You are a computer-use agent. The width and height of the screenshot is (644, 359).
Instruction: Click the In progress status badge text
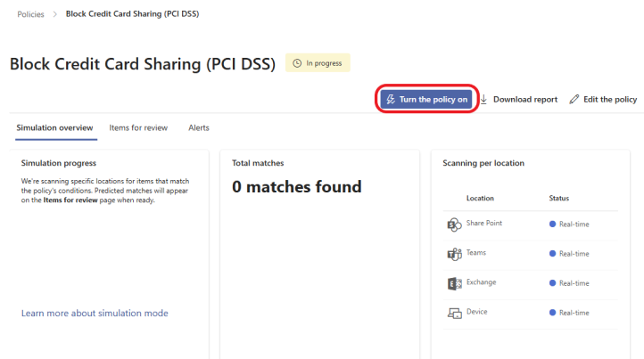[x=324, y=63]
